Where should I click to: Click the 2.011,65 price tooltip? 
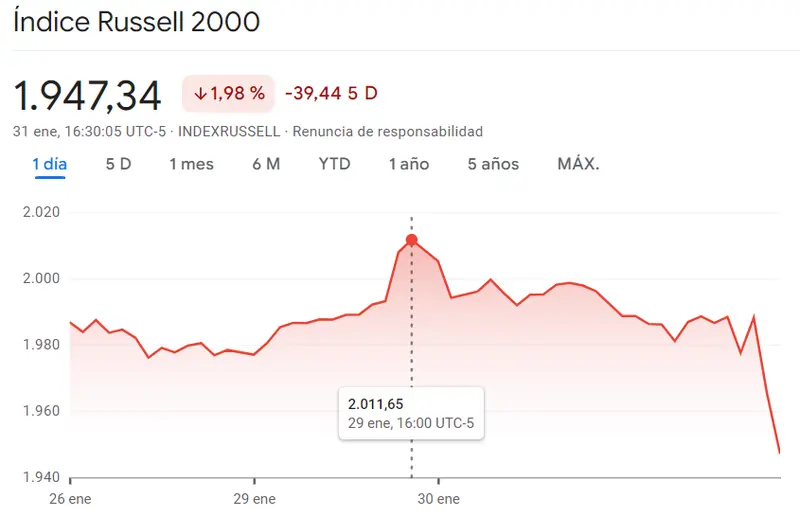tap(411, 413)
